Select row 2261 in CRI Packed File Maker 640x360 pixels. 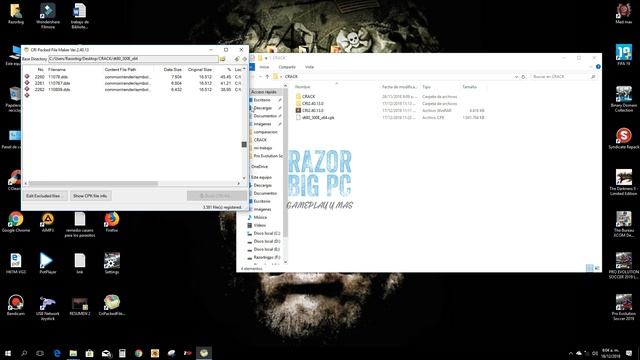(133, 83)
